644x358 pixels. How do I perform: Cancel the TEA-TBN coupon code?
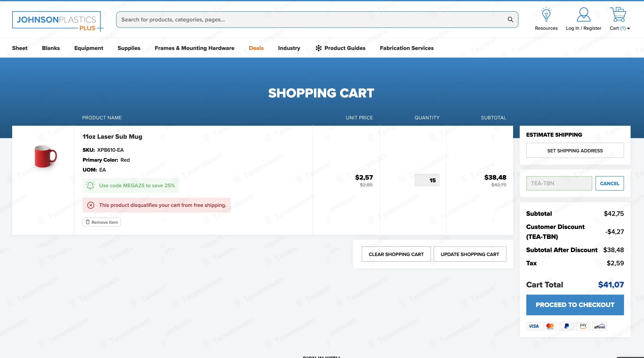coord(609,183)
